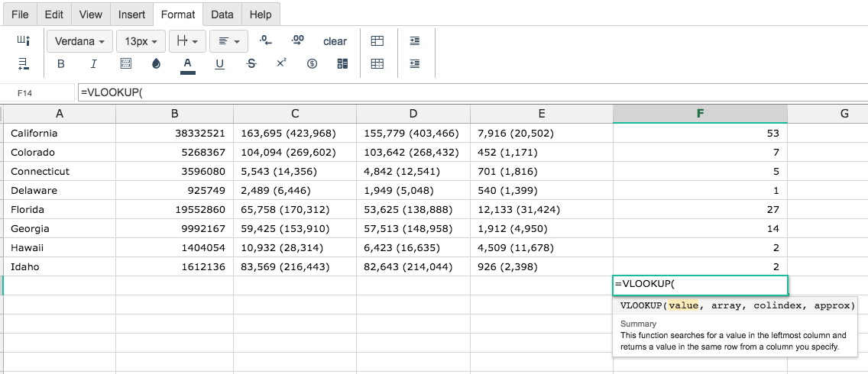Click the superscript x² icon
868x374 pixels.
click(281, 63)
